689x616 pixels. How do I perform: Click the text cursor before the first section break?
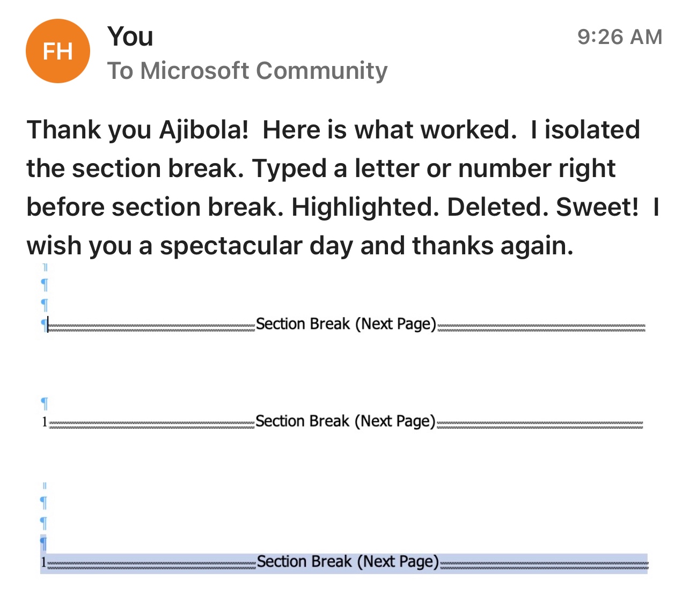tap(48, 325)
